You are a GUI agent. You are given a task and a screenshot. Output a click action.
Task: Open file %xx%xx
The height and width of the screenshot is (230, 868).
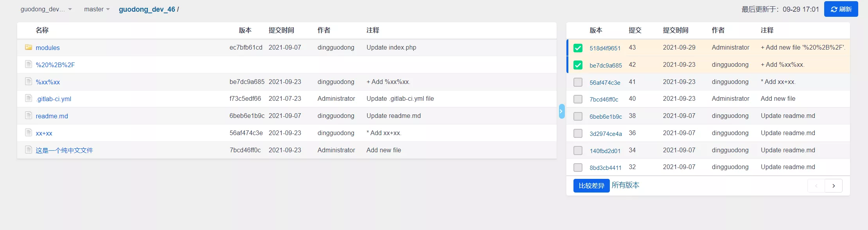tap(48, 82)
